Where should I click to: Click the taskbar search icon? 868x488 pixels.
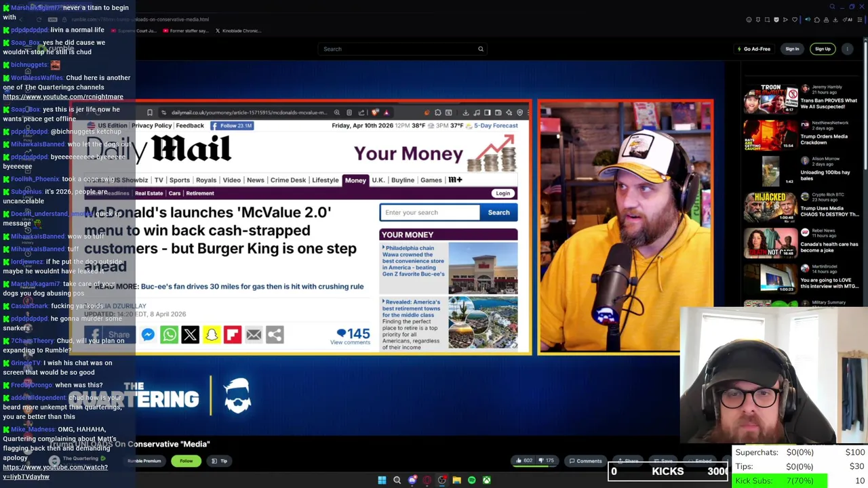click(x=397, y=480)
